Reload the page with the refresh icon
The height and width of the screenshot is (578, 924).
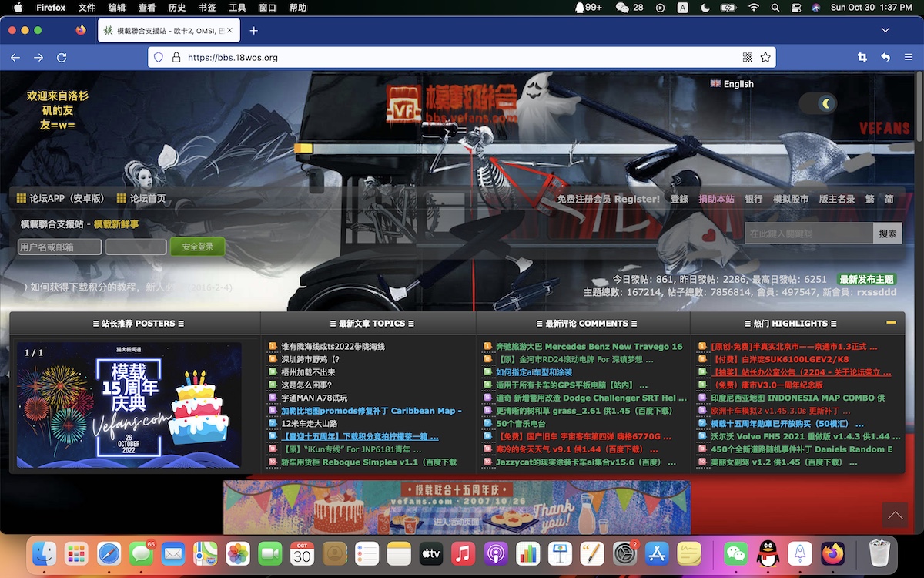coord(62,58)
